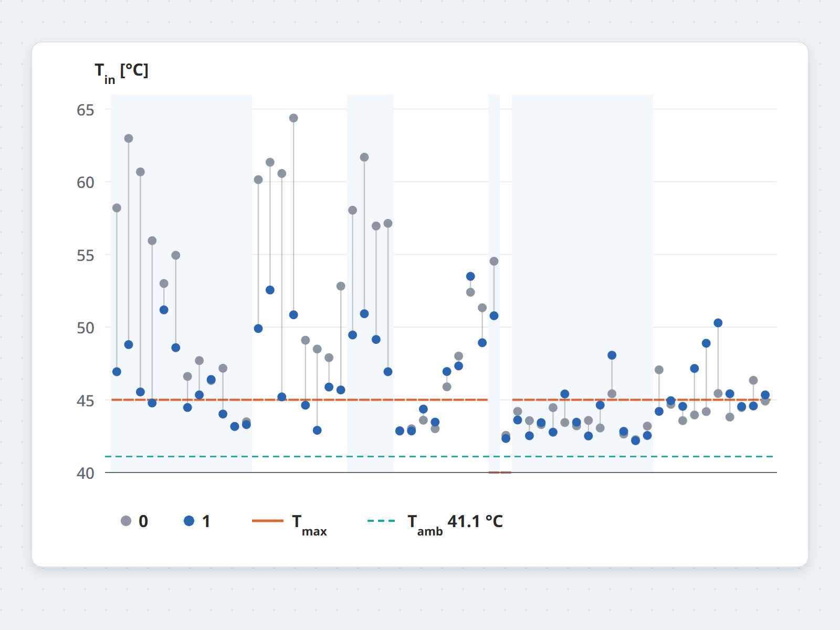Click the Tmax legend label text
The height and width of the screenshot is (630, 840).
coord(309,524)
